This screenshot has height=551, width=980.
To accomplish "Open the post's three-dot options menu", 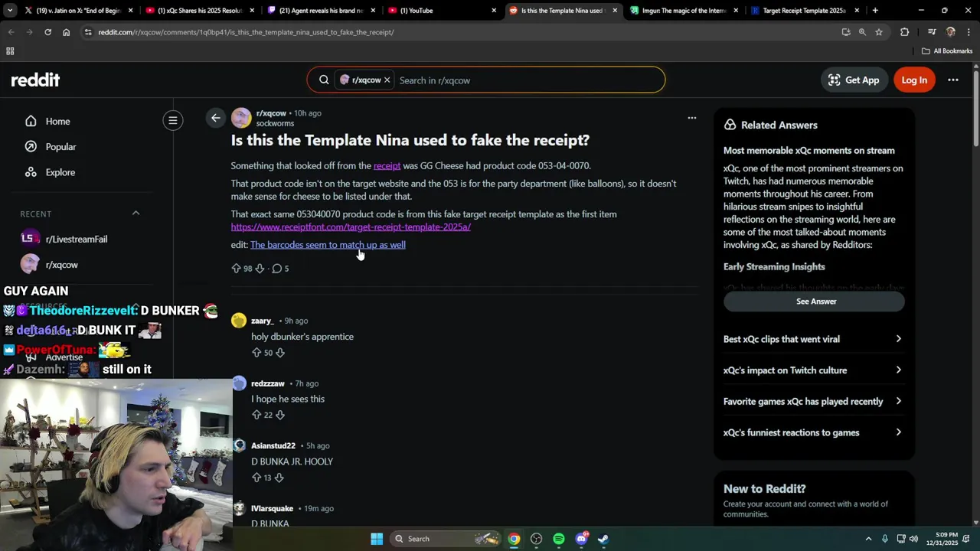I will coord(692,118).
